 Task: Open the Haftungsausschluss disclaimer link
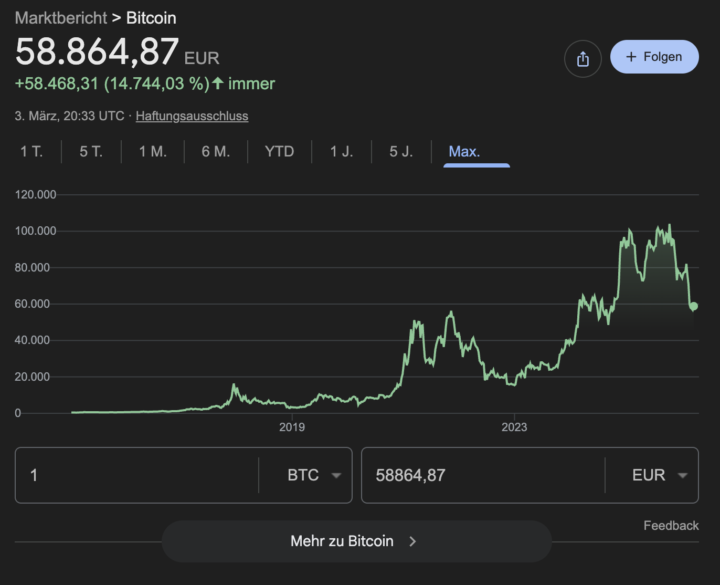coord(192,116)
